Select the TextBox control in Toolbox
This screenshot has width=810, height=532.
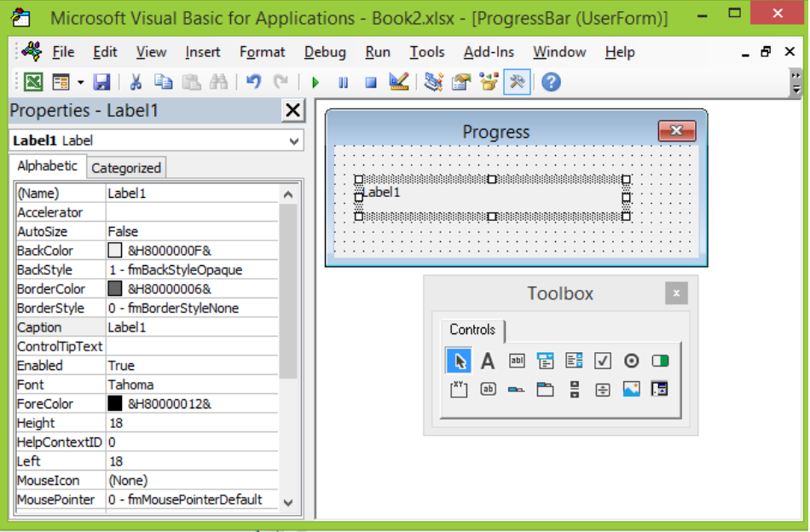(x=517, y=361)
